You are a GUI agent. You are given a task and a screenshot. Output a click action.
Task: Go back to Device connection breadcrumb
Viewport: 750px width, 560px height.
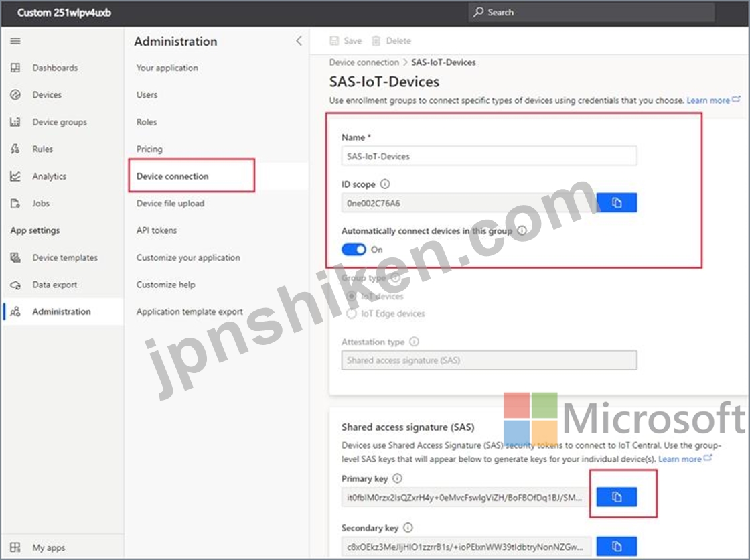[364, 62]
